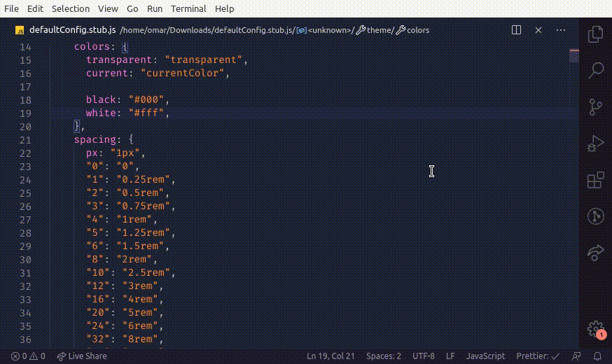Click the split editor right icon
The width and height of the screenshot is (612, 364).
pos(516,30)
